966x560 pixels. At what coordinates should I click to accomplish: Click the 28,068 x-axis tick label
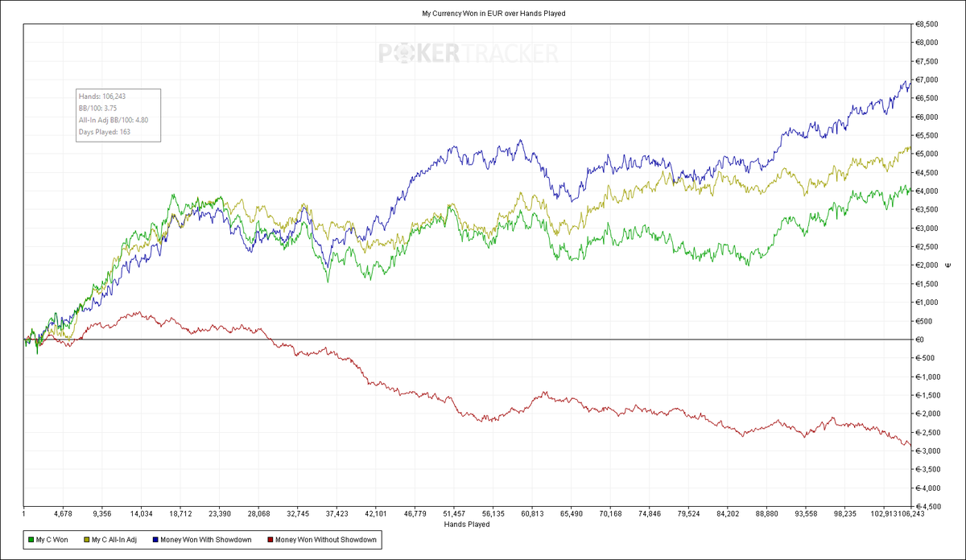pos(258,513)
